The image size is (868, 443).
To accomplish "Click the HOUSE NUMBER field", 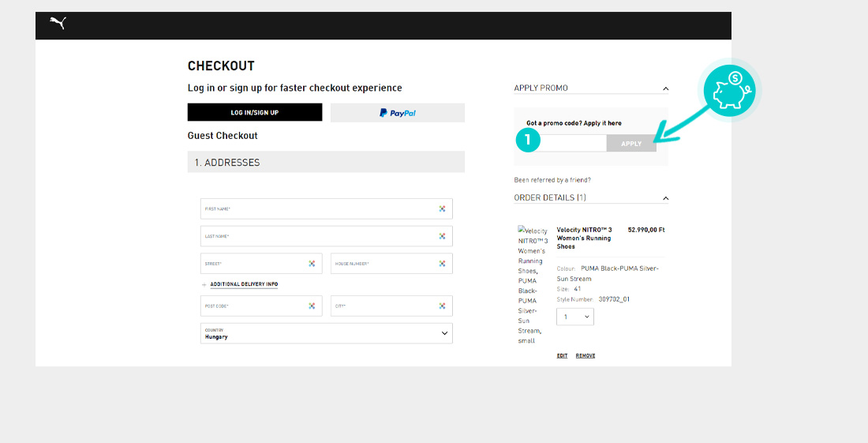I will (x=391, y=264).
